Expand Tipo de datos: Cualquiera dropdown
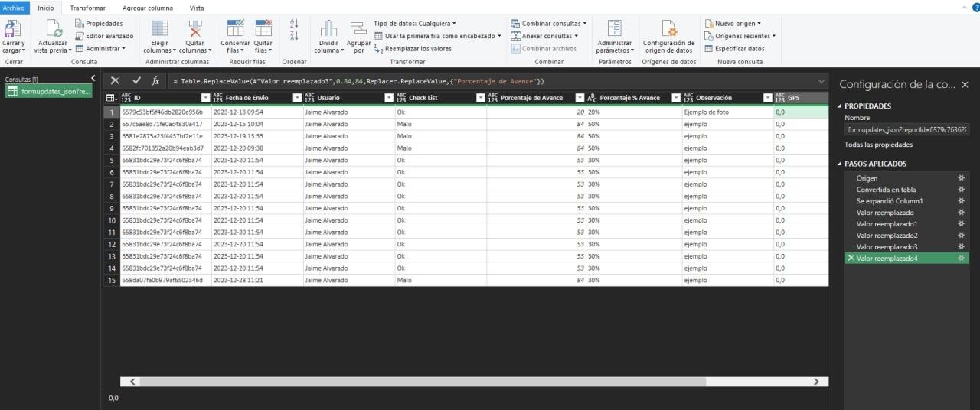This screenshot has height=410, width=980. (x=415, y=24)
